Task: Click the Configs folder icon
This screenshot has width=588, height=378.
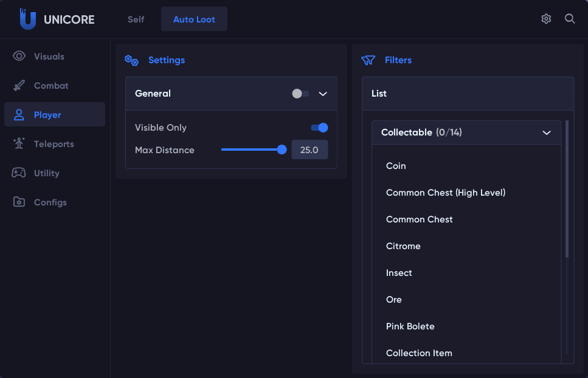Action: (19, 202)
